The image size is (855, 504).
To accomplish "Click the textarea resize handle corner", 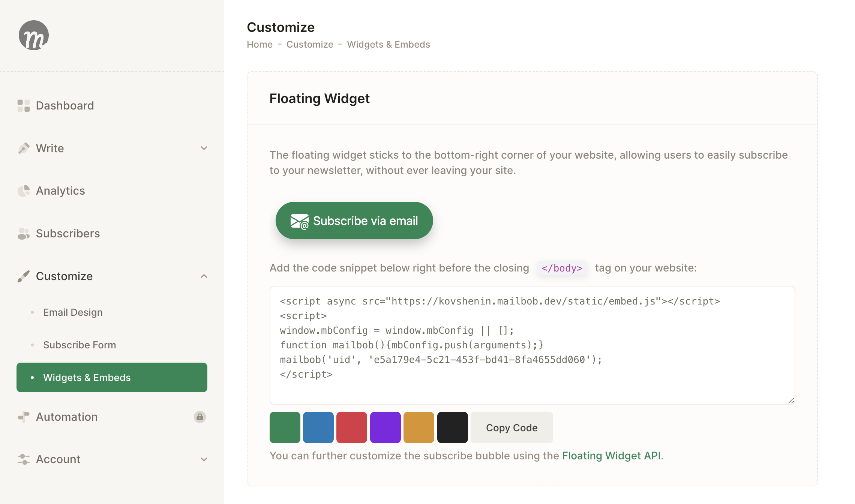I will click(791, 400).
